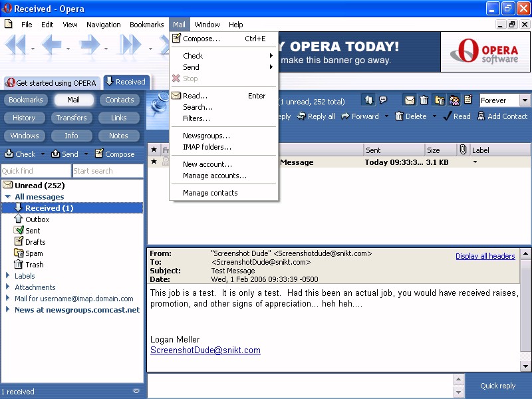Mark the message as Read
The image size is (532, 399).
[x=457, y=116]
